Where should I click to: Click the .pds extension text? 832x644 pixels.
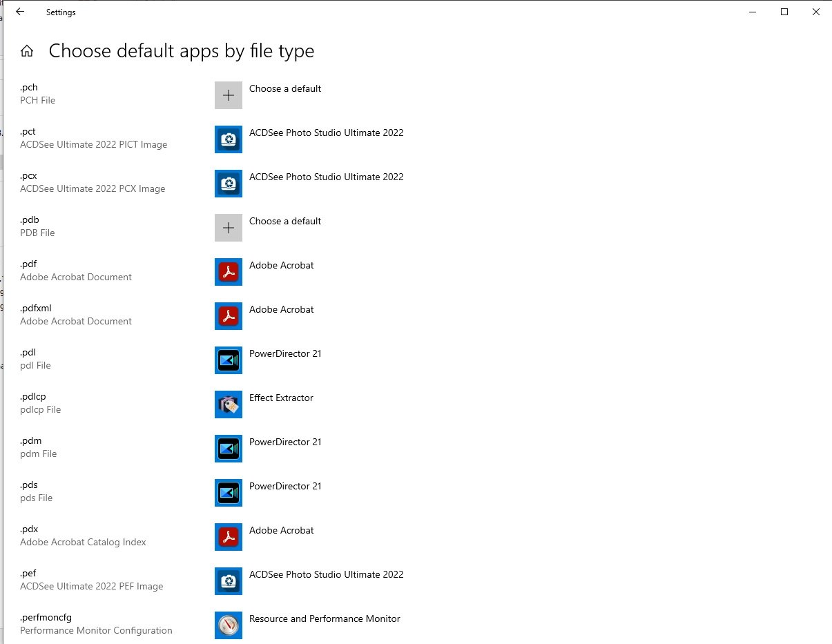pyautogui.click(x=29, y=485)
